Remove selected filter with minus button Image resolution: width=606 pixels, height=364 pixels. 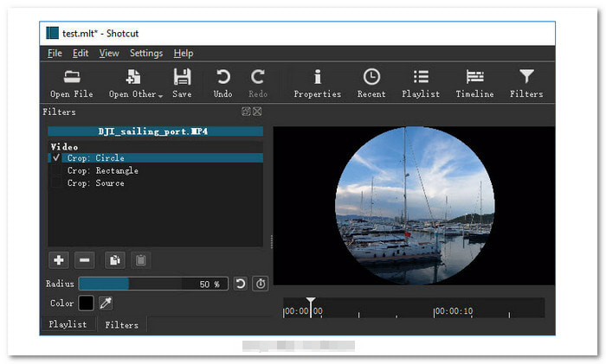coord(85,260)
